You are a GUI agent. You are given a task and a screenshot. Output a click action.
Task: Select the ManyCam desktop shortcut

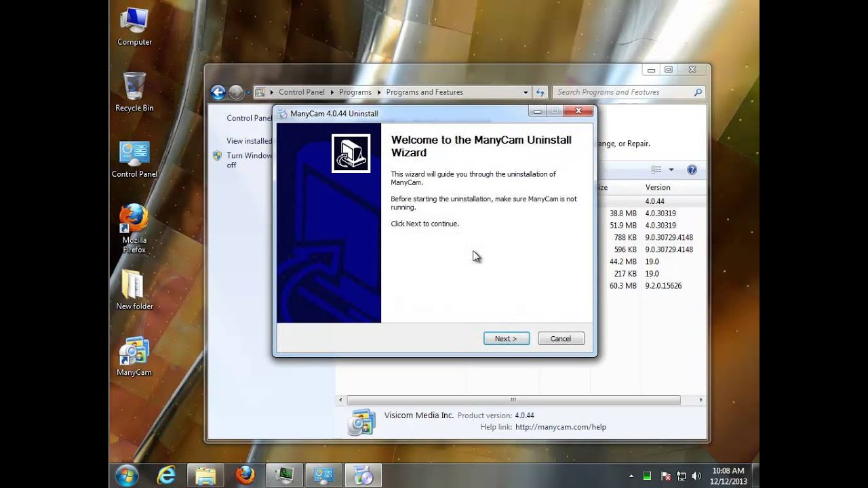(x=134, y=357)
